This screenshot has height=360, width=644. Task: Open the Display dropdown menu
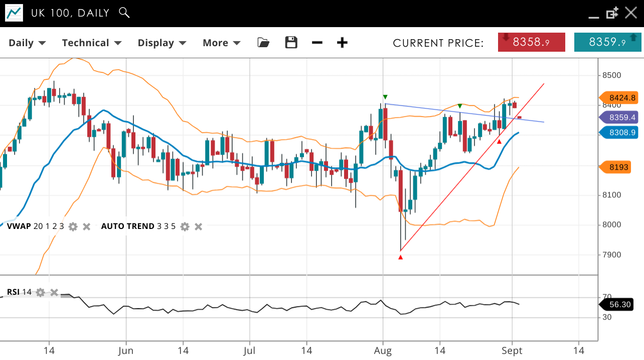(x=162, y=43)
